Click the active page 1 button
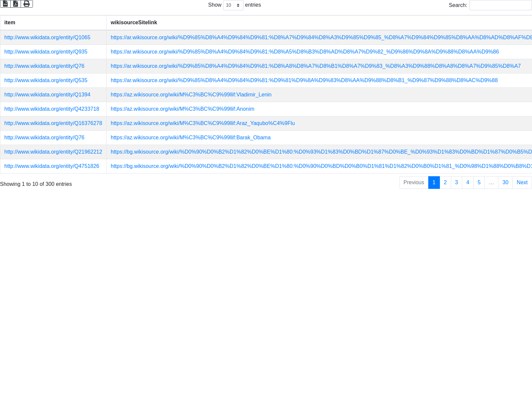 tap(434, 183)
